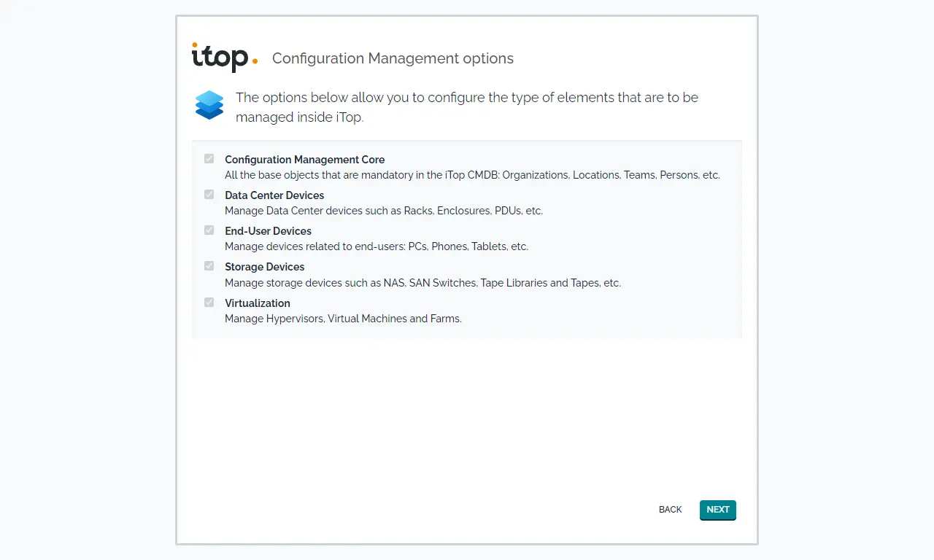
Task: Select the Storage Devices label
Action: [264, 267]
